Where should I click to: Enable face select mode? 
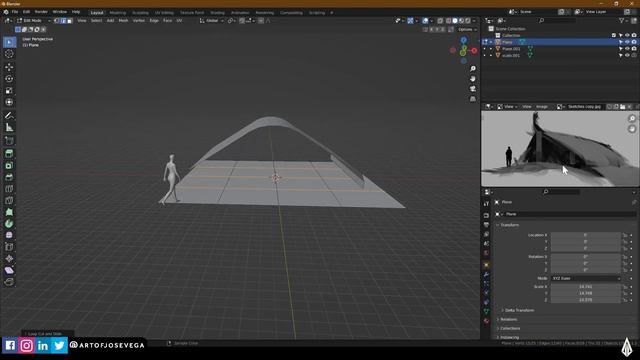69,20
